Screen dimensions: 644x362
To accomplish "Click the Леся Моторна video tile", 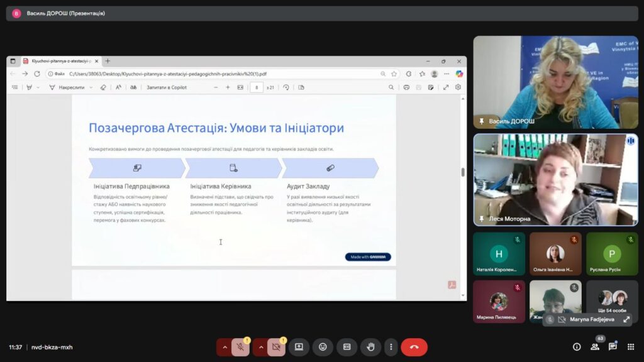I will 555,179.
